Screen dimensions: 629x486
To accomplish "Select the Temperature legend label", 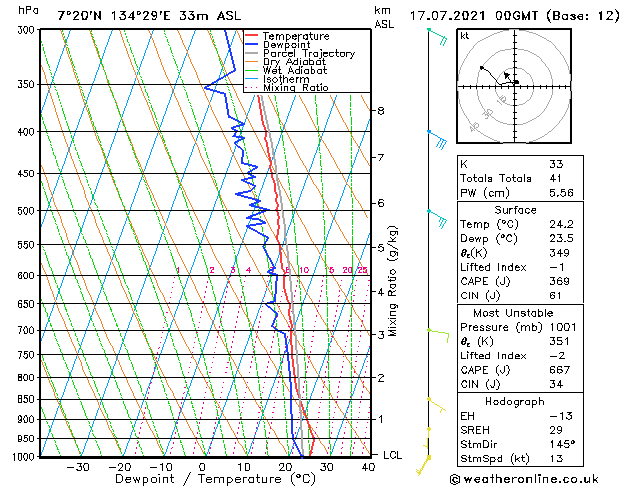I will 296,36.
